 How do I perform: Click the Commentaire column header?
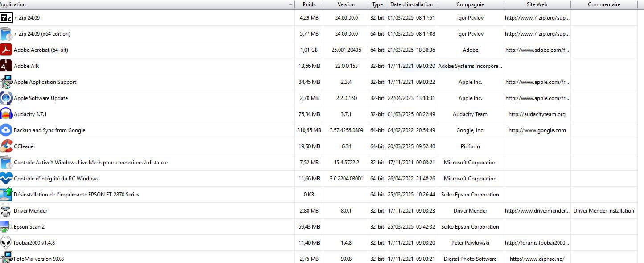604,4
